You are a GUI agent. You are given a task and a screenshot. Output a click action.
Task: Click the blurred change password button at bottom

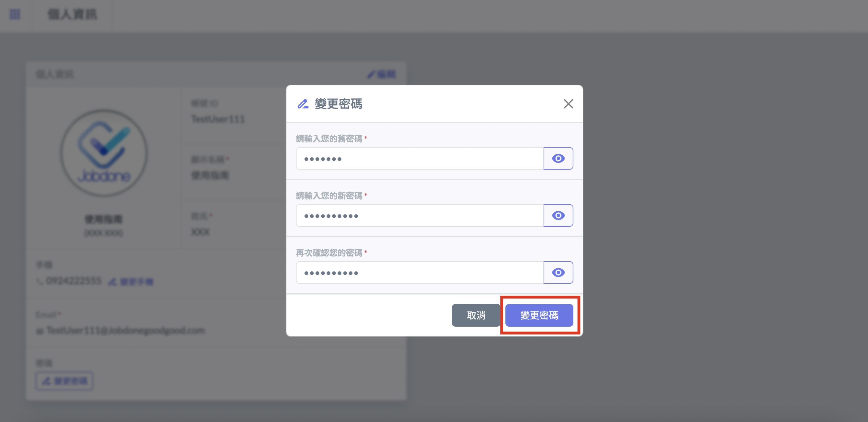64,381
